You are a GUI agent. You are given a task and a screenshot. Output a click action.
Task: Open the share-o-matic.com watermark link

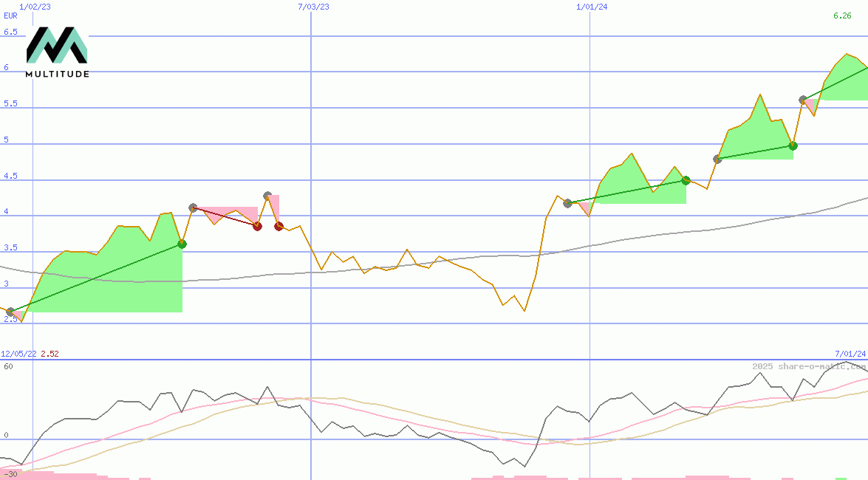coord(809,366)
